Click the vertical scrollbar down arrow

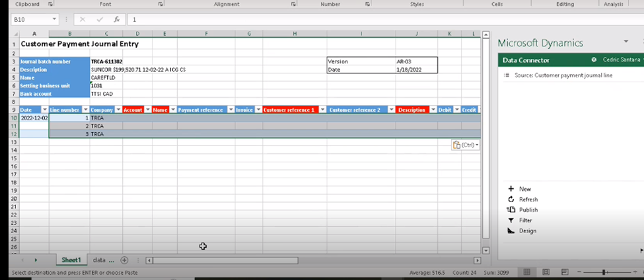pos(485,250)
